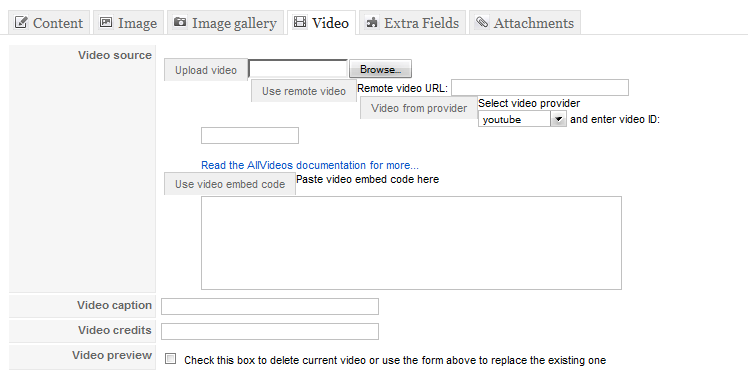The width and height of the screenshot is (748, 374).
Task: Select the Use video embed code option
Action: [230, 184]
